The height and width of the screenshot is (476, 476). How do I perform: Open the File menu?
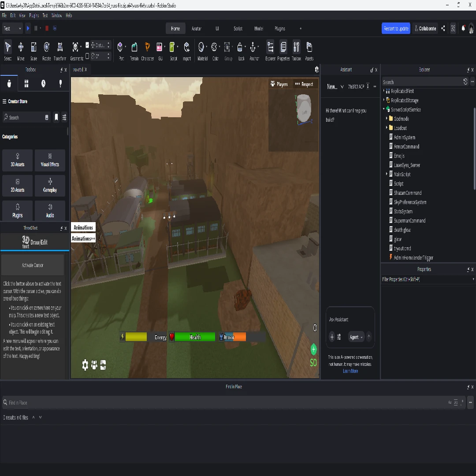coord(4,15)
